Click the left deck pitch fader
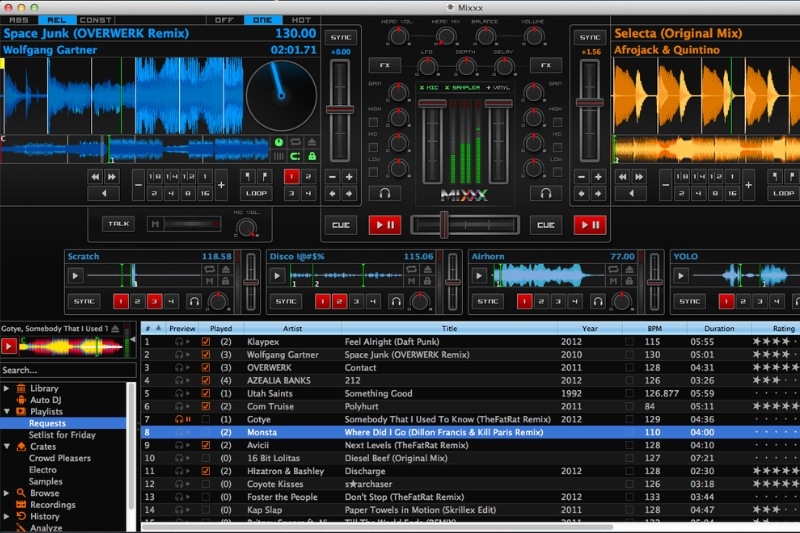The height and width of the screenshot is (533, 800). click(340, 110)
